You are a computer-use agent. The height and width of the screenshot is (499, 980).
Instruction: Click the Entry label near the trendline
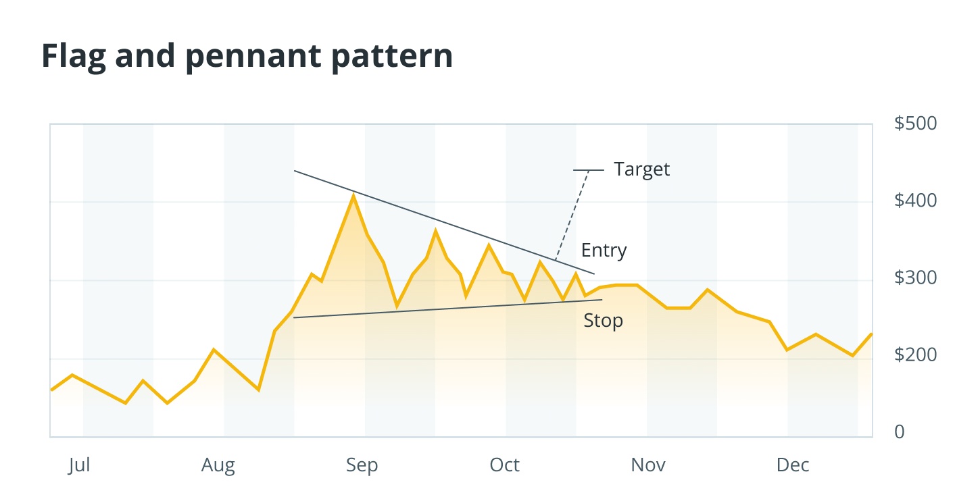coord(604,251)
